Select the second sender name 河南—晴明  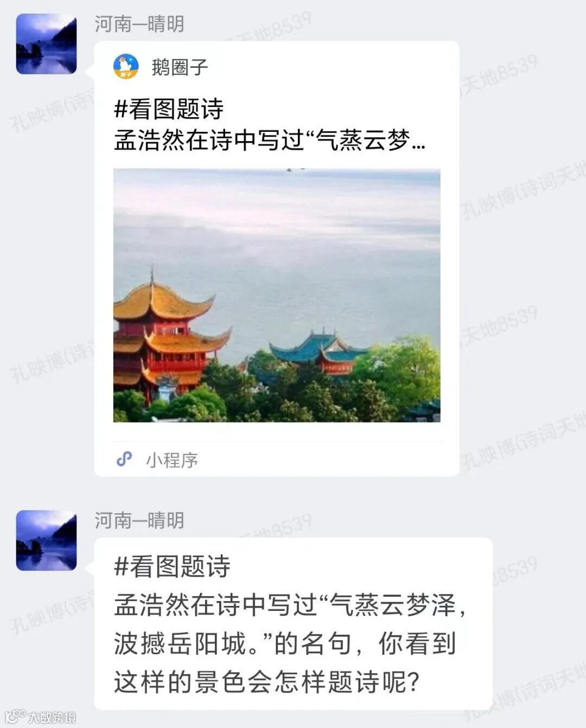coord(139,520)
